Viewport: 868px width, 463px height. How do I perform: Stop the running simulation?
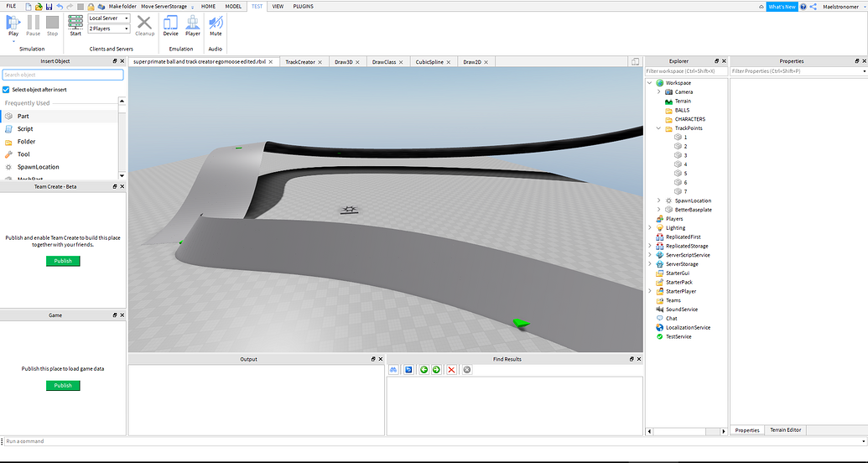(x=52, y=25)
